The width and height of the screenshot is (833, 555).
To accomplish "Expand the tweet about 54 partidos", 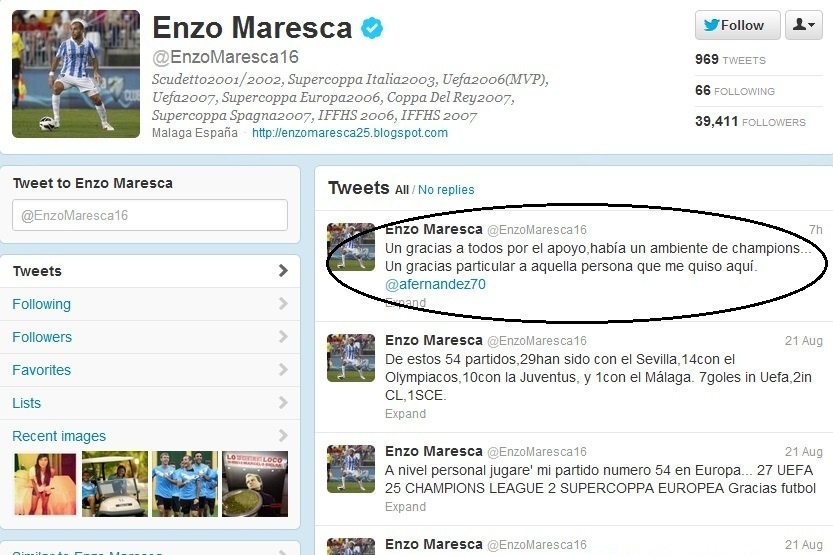I will [x=405, y=414].
